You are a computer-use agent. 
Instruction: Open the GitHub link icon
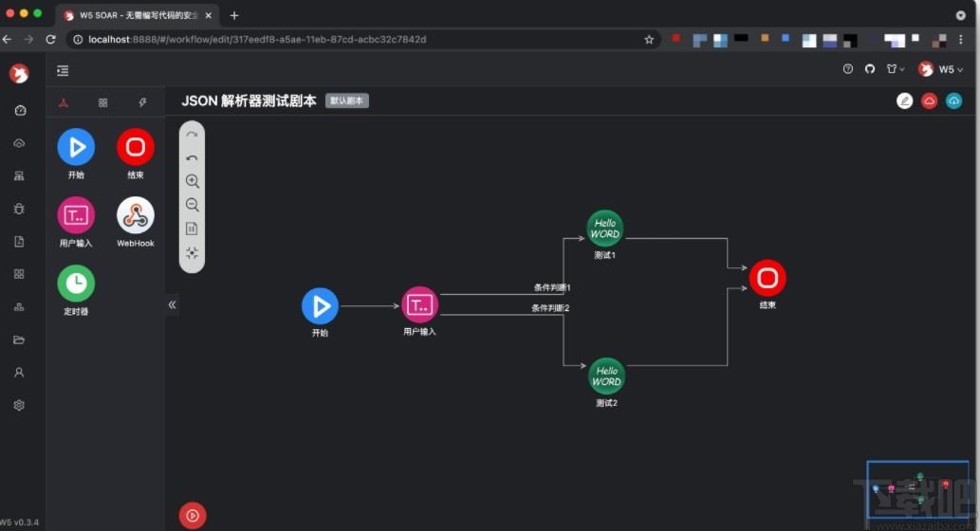(870, 68)
